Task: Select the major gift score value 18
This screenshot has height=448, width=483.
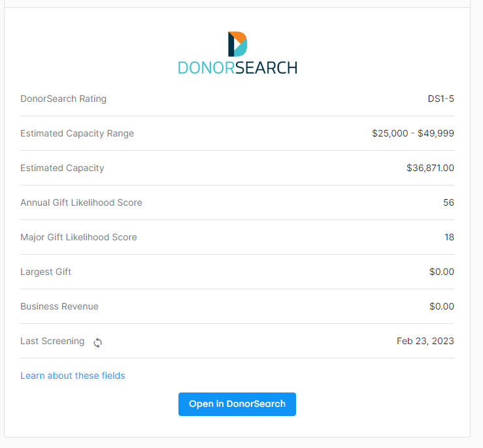Action: coord(449,237)
